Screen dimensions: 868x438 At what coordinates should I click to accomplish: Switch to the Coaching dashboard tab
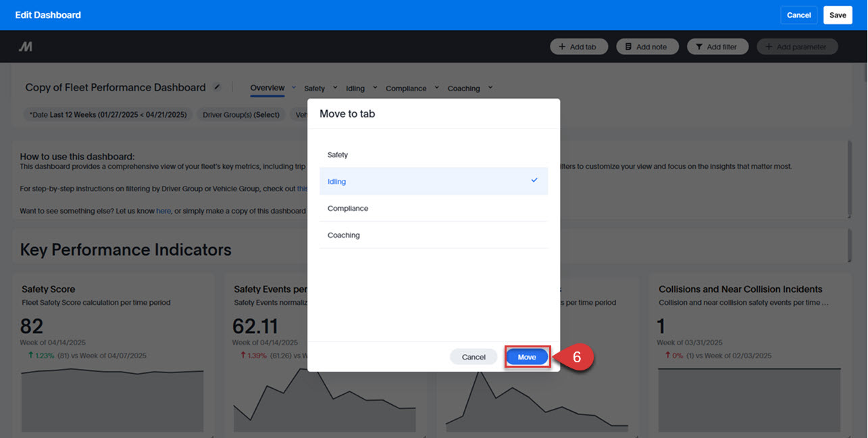[463, 89]
